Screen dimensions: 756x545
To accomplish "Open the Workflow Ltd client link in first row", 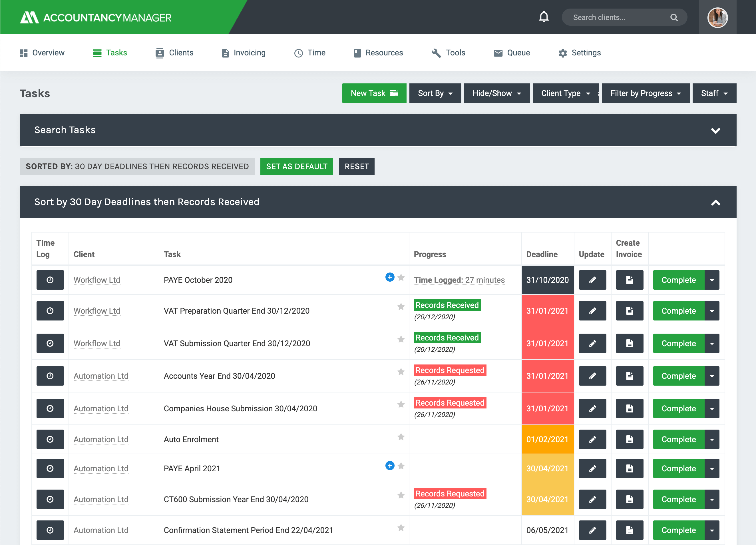I will [97, 280].
